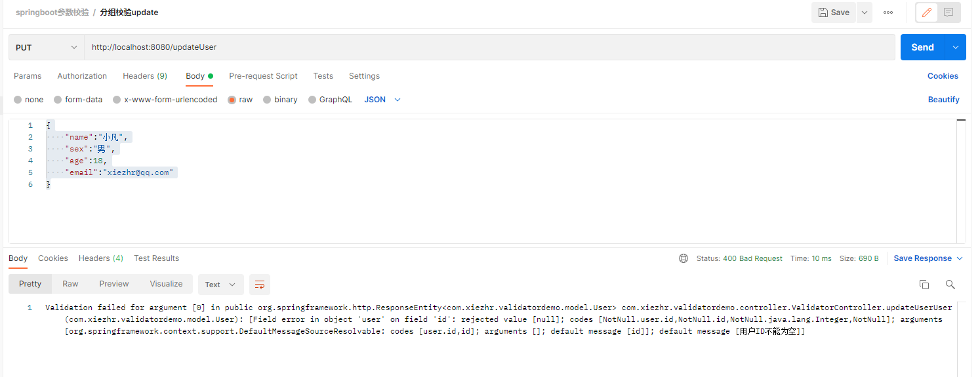Switch to Pretty response view
This screenshot has width=980, height=377.
pyautogui.click(x=30, y=284)
